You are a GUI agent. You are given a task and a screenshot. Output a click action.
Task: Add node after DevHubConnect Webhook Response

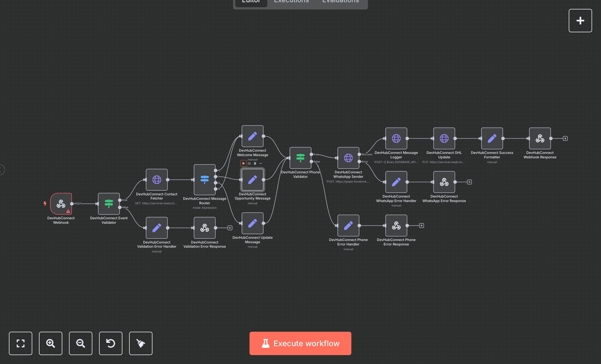[565, 138]
